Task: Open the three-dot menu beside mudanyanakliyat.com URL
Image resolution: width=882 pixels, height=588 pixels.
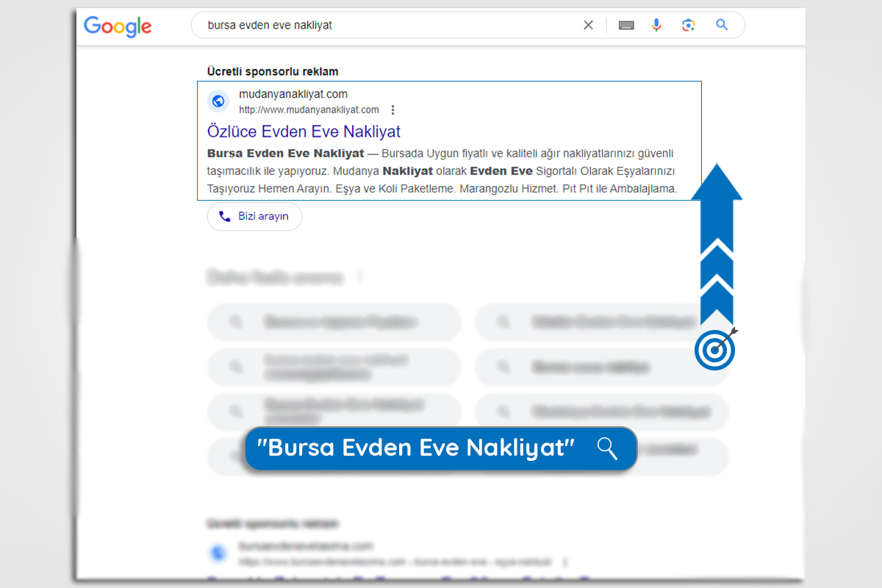Action: pyautogui.click(x=392, y=110)
